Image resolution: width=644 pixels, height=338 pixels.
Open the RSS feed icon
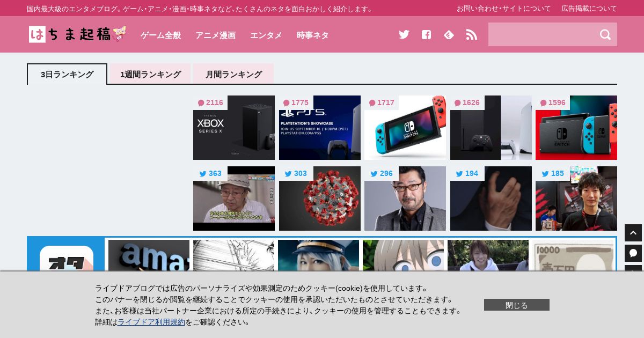click(471, 34)
